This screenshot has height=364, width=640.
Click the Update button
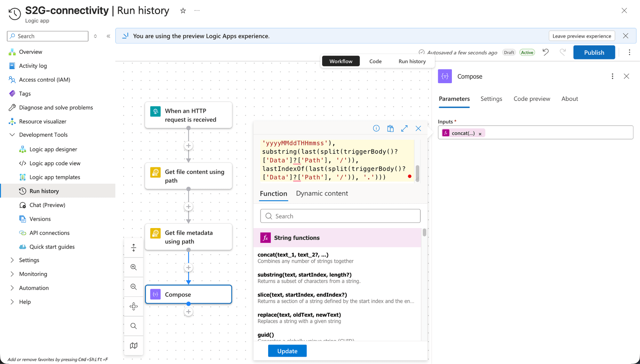[287, 351]
